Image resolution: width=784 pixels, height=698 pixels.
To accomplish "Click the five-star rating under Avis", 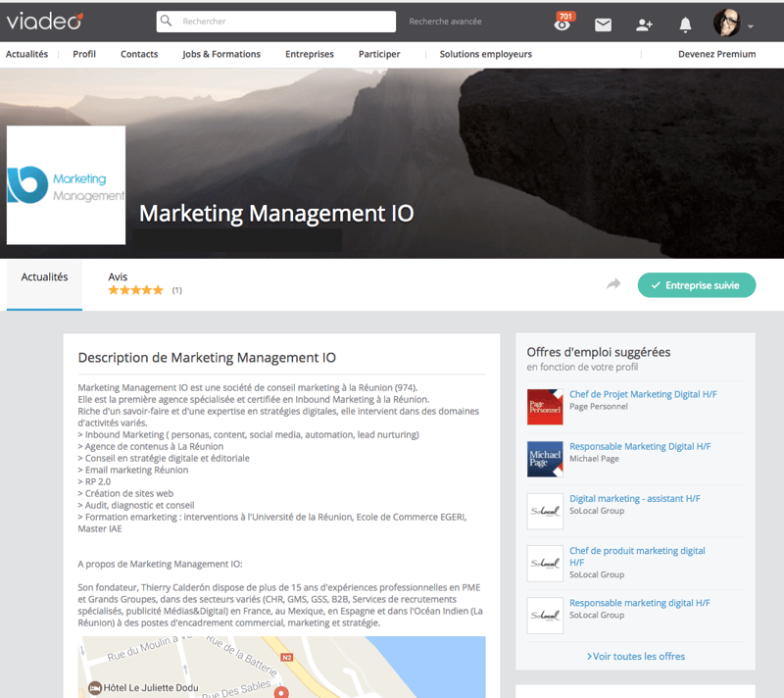I will 136,290.
